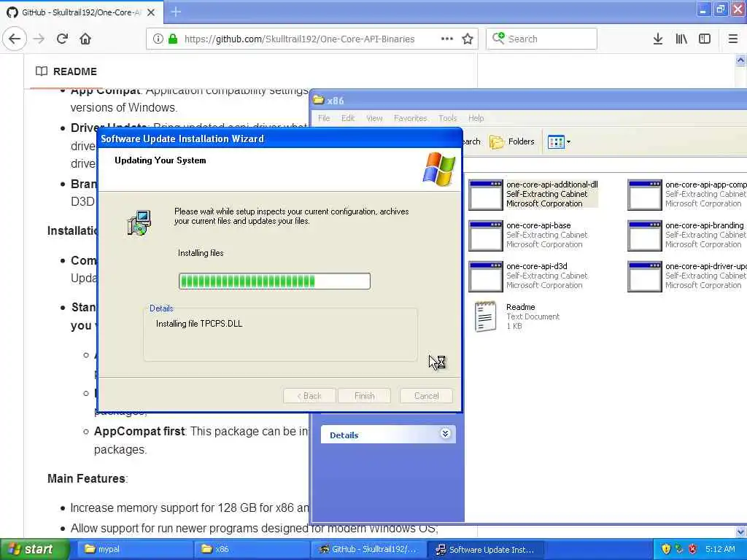Open the browser home page
The height and width of the screenshot is (560, 747).
[85, 39]
